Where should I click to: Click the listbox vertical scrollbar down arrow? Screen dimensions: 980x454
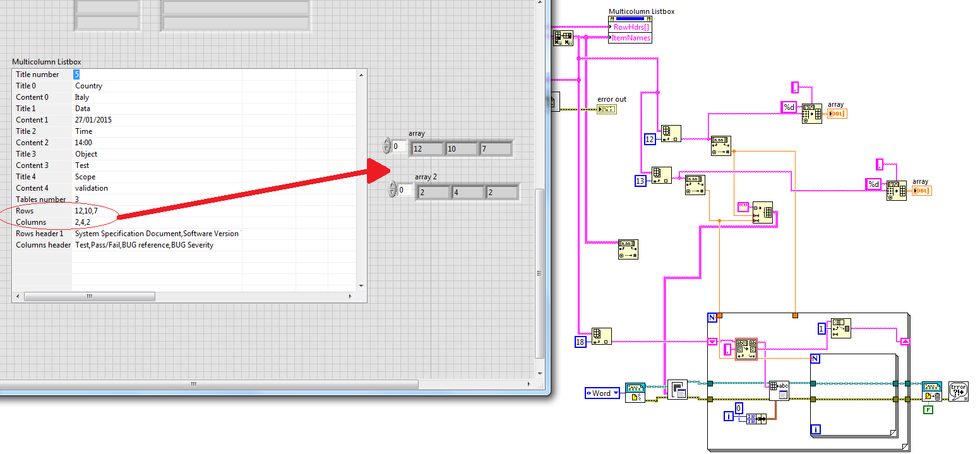pos(362,285)
